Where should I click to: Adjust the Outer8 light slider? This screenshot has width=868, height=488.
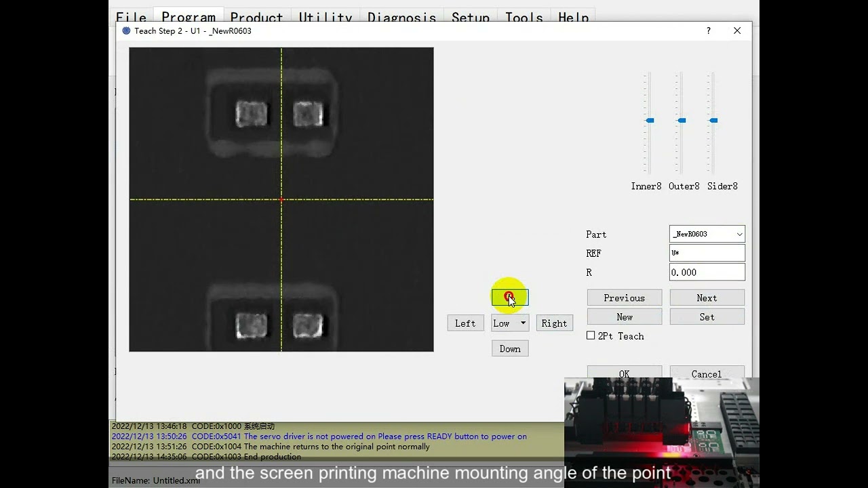[x=682, y=121]
